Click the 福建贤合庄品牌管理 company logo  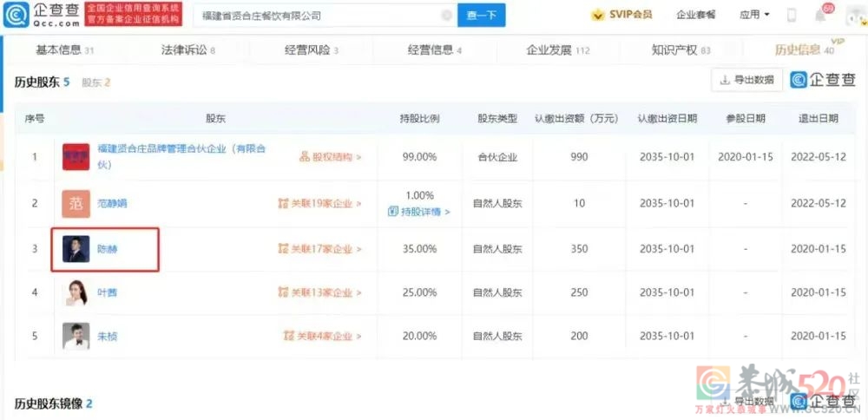tap(76, 157)
